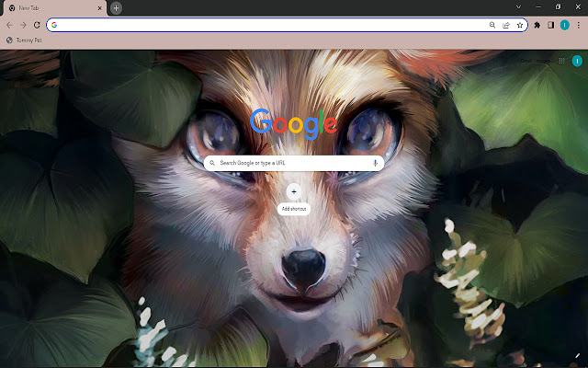The width and height of the screenshot is (588, 368).
Task: Add a shortcut with plus circle
Action: 294,192
